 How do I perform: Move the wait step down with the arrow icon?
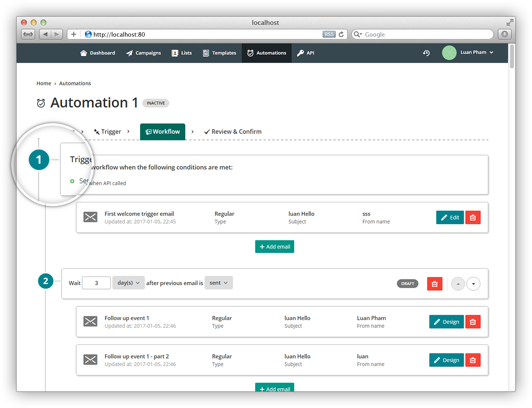coord(473,283)
